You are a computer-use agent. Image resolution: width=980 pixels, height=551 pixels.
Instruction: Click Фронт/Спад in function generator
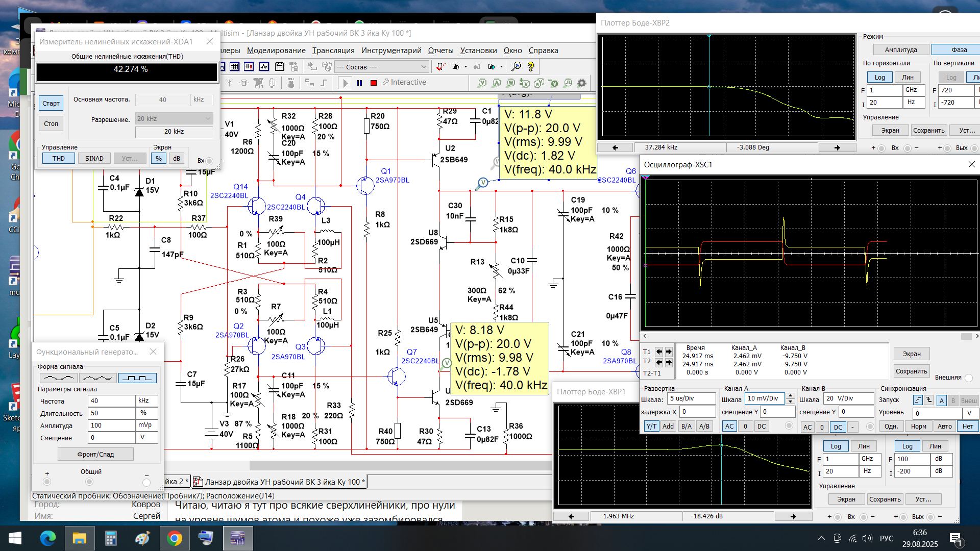(x=95, y=455)
